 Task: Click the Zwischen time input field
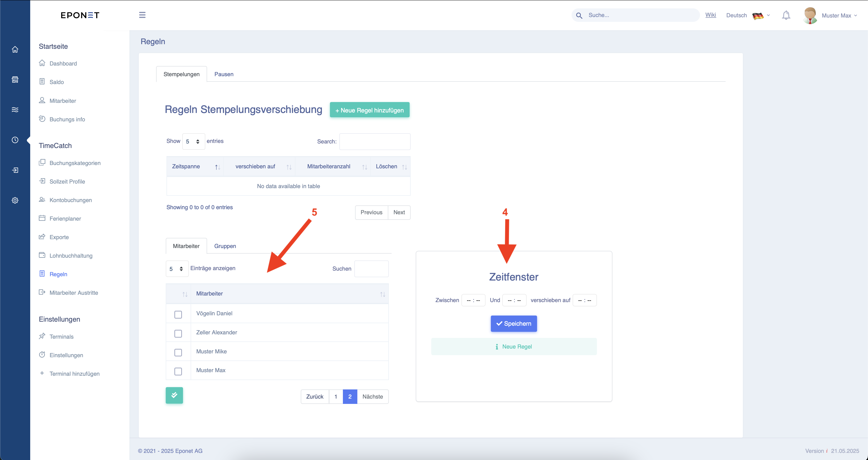coord(473,300)
